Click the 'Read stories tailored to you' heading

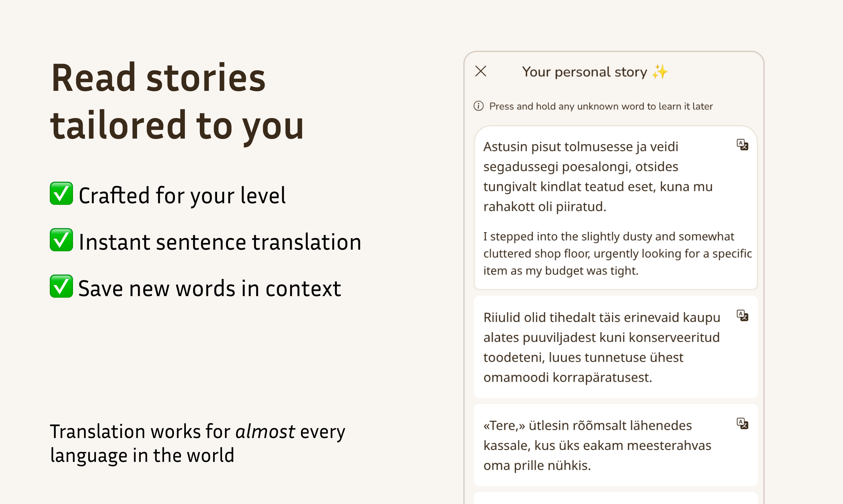click(177, 101)
